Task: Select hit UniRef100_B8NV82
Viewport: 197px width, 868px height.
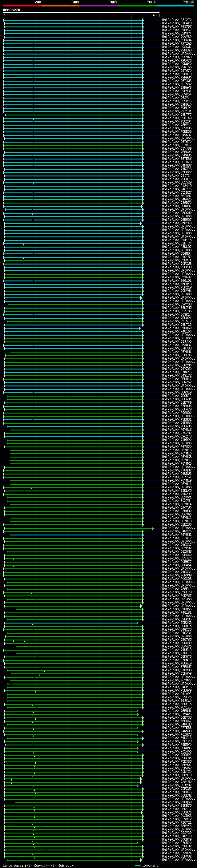Action: point(177,856)
